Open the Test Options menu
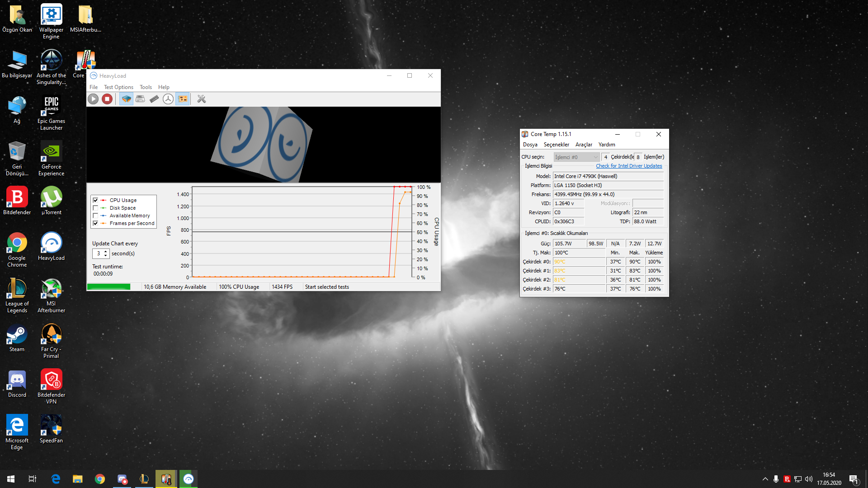This screenshot has width=868, height=488. click(x=118, y=87)
